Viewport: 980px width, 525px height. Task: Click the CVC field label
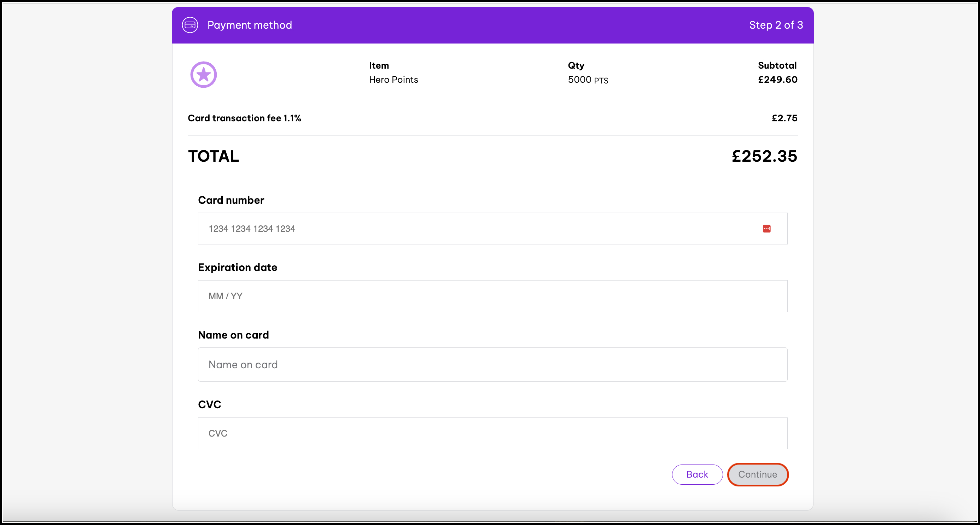click(x=209, y=405)
